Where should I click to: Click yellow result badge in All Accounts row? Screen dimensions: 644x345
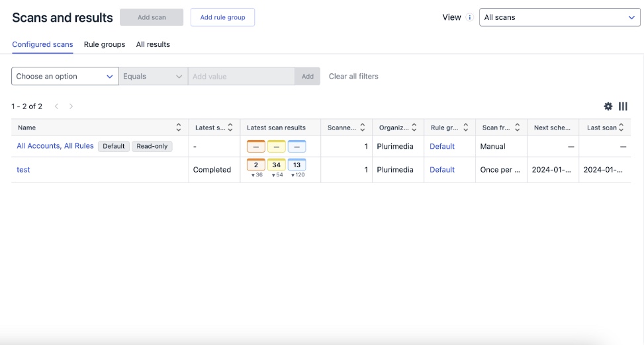pos(277,147)
